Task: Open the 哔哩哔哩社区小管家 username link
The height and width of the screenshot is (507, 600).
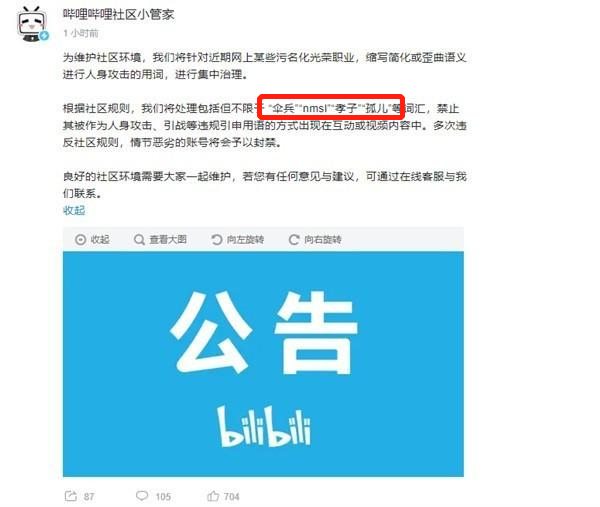Action: tap(118, 15)
